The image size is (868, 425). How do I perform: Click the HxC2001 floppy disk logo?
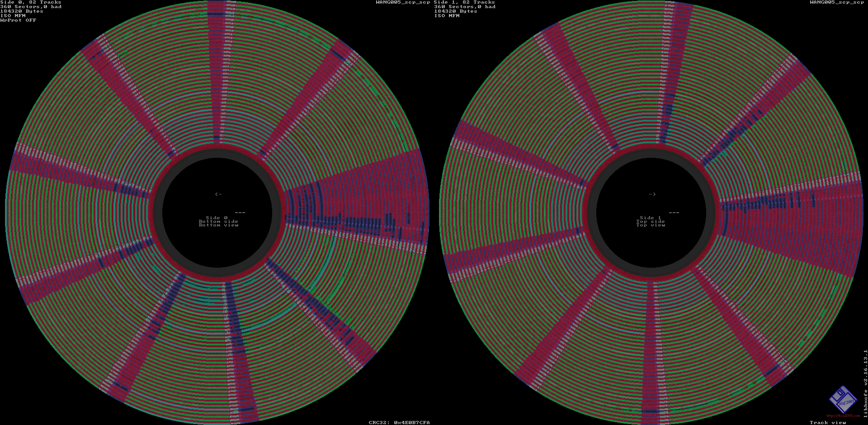click(x=843, y=399)
